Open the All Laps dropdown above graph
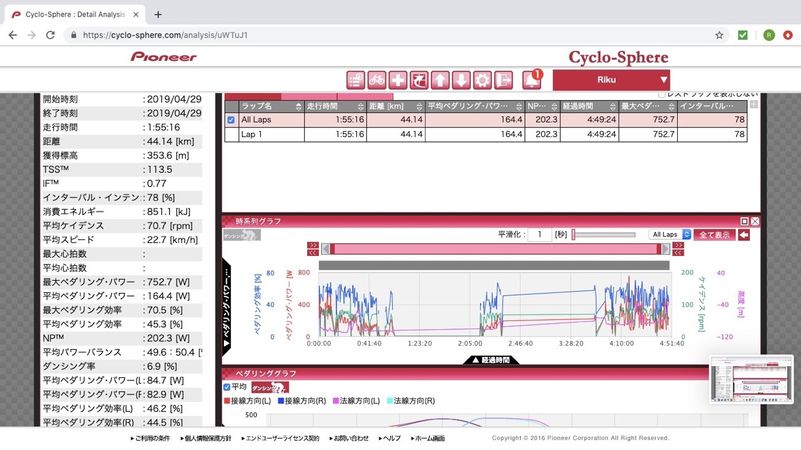Image resolution: width=801 pixels, height=450 pixels. click(x=670, y=234)
